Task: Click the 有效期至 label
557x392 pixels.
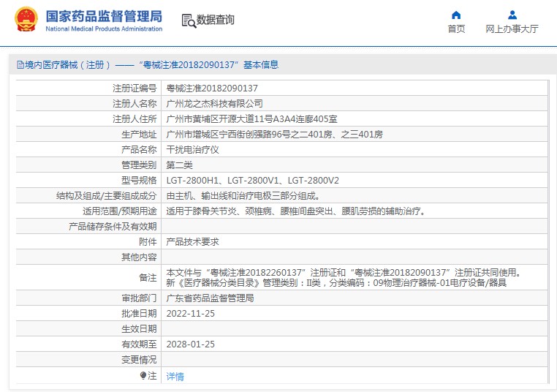Action: (139, 344)
